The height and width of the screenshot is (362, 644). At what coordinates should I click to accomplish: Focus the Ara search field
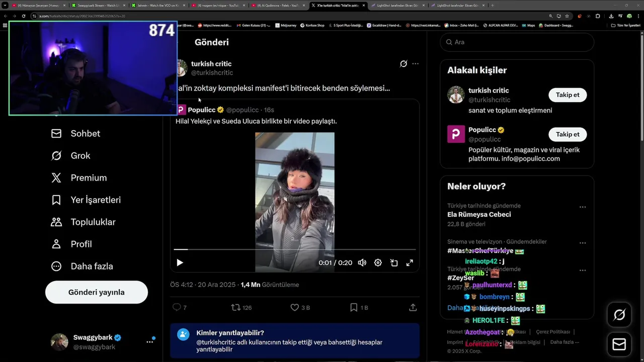click(x=517, y=42)
